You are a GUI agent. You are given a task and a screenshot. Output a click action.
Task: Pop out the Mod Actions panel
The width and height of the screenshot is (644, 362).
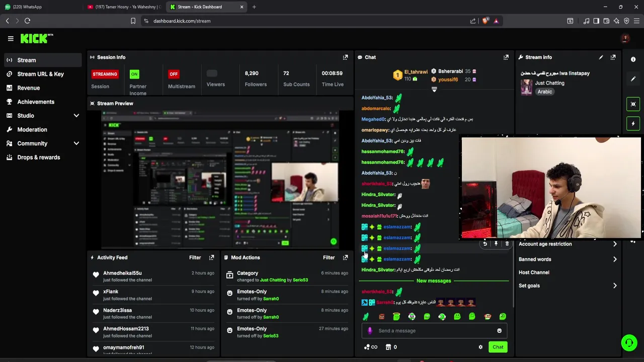pyautogui.click(x=345, y=257)
